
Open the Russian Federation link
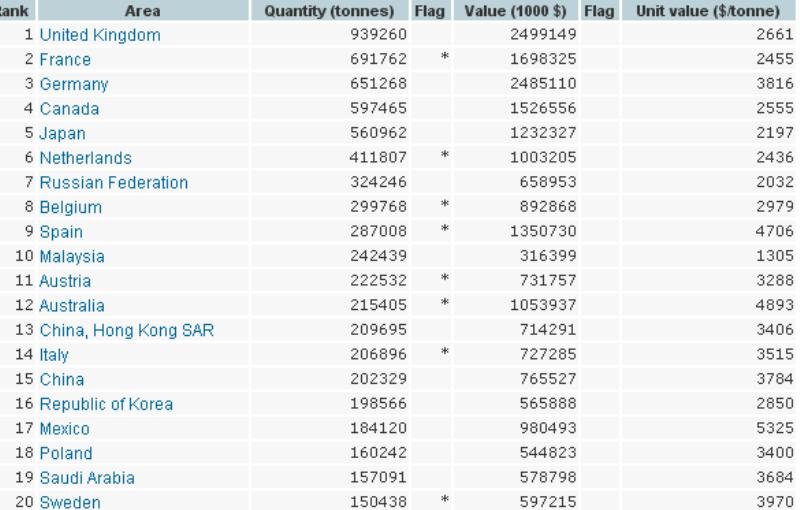[114, 183]
